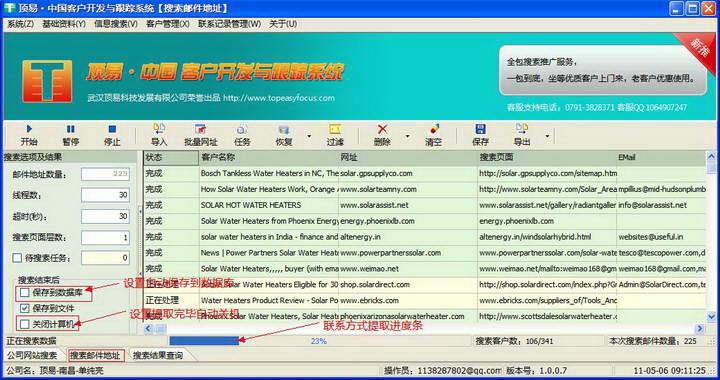The height and width of the screenshot is (380, 720).
Task: Click the 搜索页面层数 input field
Action: pos(105,238)
